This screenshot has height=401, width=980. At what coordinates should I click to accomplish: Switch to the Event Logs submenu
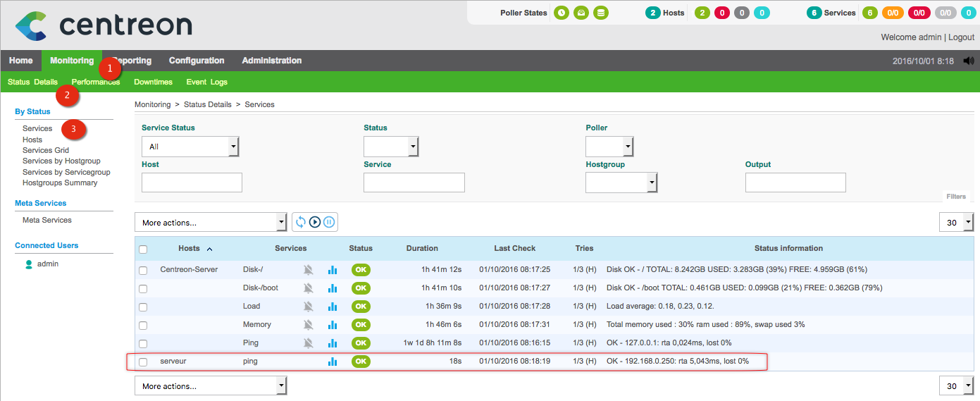pos(206,82)
